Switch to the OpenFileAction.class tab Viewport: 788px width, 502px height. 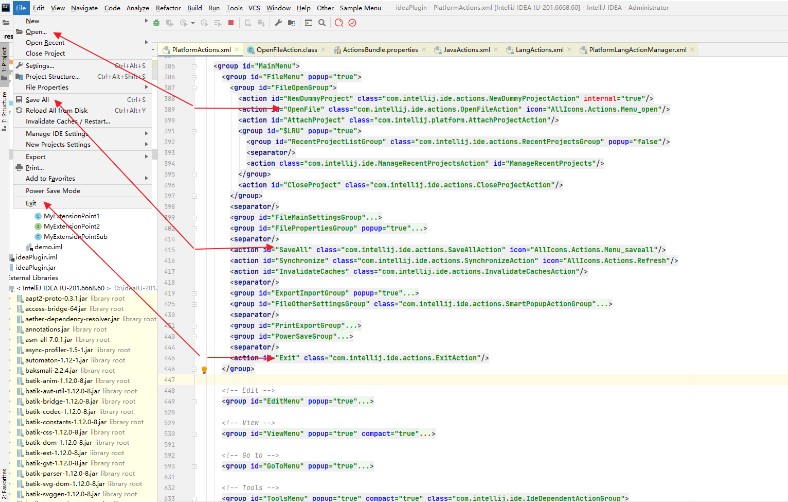[286, 50]
